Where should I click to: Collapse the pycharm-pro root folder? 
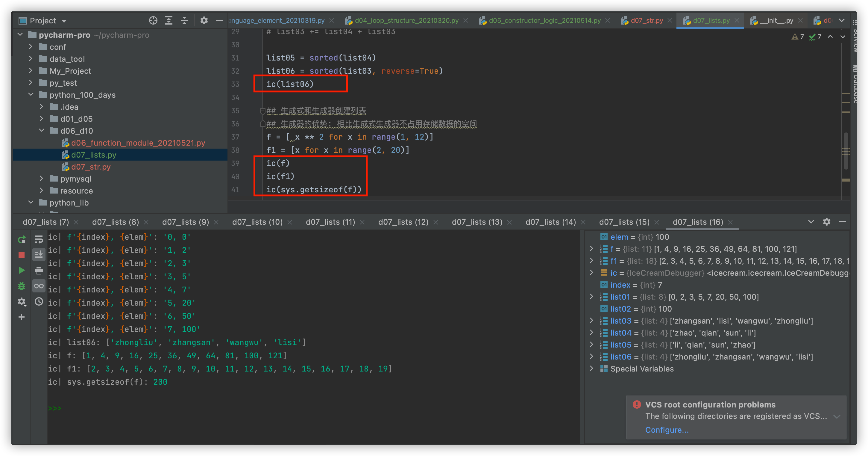tap(20, 35)
